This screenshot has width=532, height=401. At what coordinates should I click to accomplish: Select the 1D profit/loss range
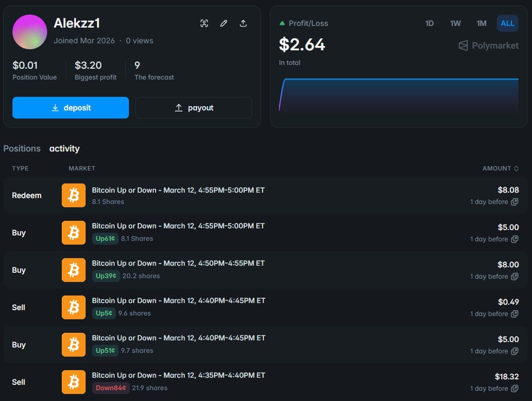coord(430,23)
